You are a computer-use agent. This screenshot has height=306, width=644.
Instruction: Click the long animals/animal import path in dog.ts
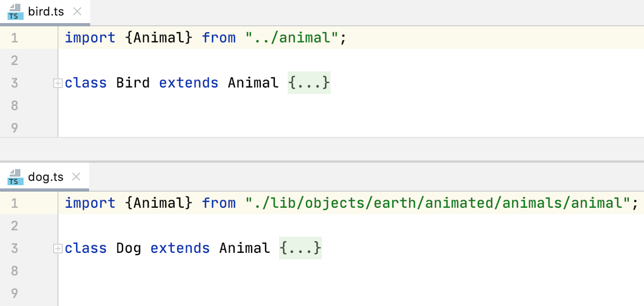(438, 203)
